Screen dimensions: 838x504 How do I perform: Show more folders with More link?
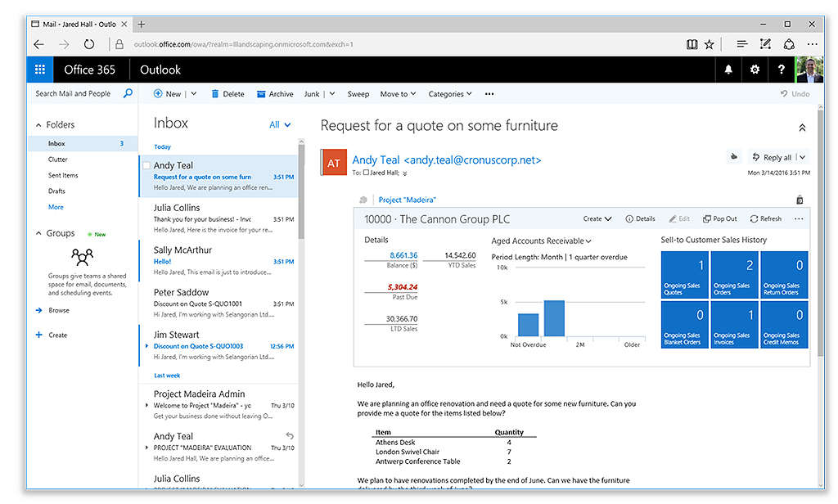click(x=56, y=207)
